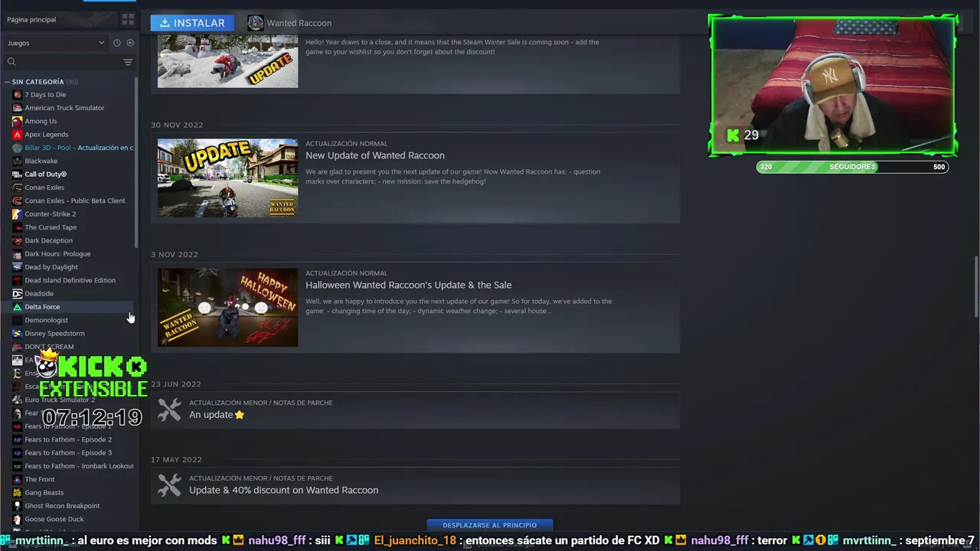Click The Front game icon

point(18,479)
